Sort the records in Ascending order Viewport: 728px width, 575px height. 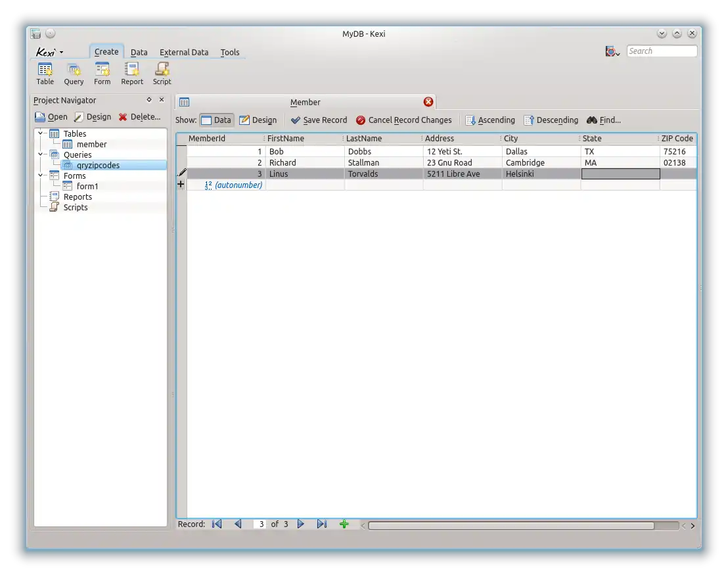point(490,120)
